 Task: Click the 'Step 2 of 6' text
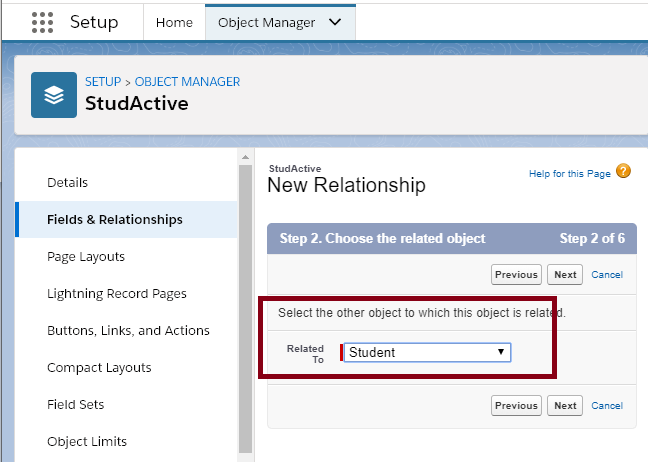click(x=592, y=238)
